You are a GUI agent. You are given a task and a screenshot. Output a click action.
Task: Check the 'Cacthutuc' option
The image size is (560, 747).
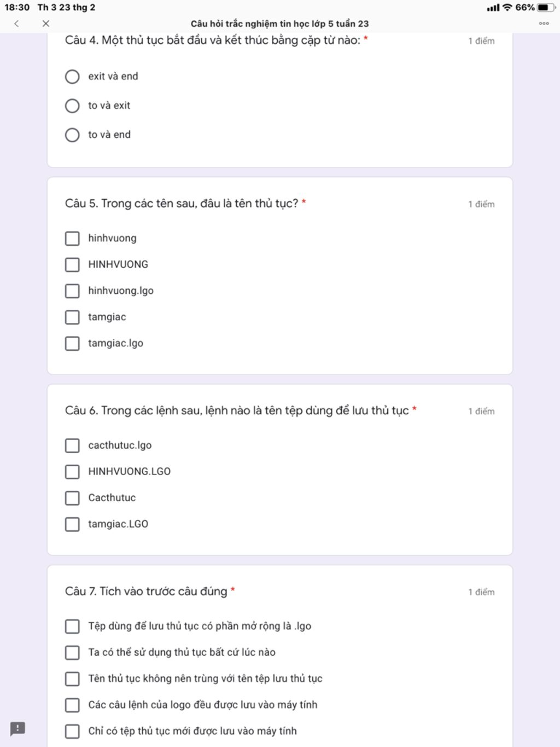[x=72, y=498]
